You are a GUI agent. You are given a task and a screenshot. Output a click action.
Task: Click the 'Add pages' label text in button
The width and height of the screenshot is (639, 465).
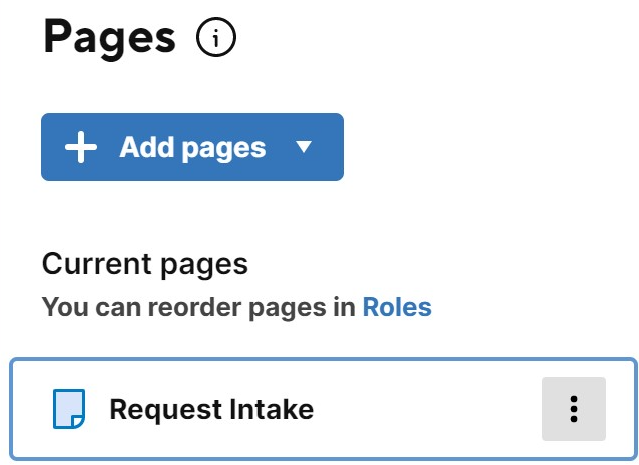(x=193, y=148)
